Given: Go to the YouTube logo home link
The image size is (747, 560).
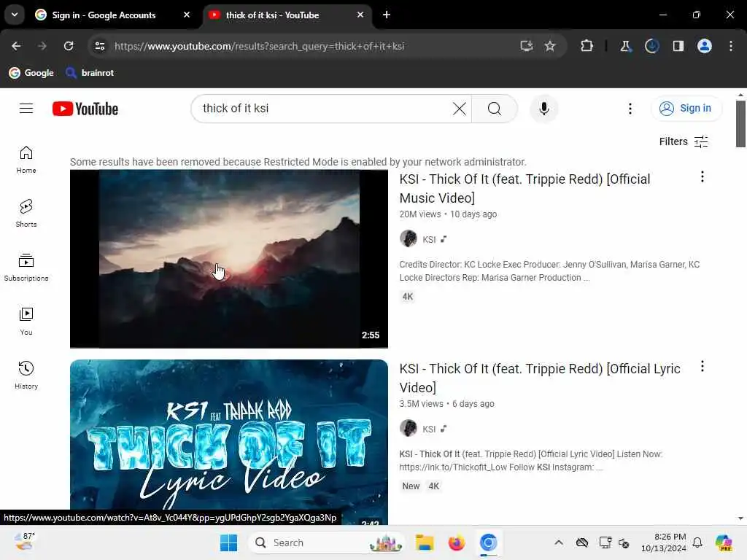Looking at the screenshot, I should (x=85, y=109).
